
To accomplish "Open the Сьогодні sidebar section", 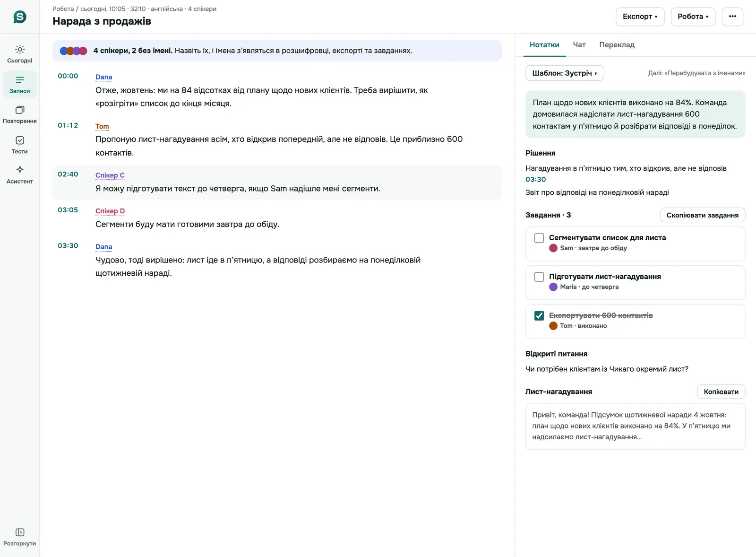I will click(20, 54).
